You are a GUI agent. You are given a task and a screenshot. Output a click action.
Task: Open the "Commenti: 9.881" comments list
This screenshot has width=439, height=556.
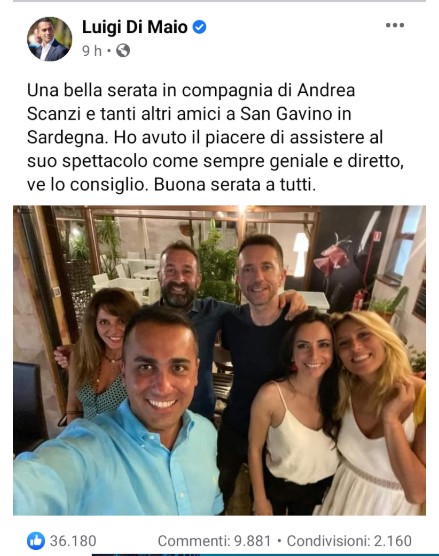point(214,541)
